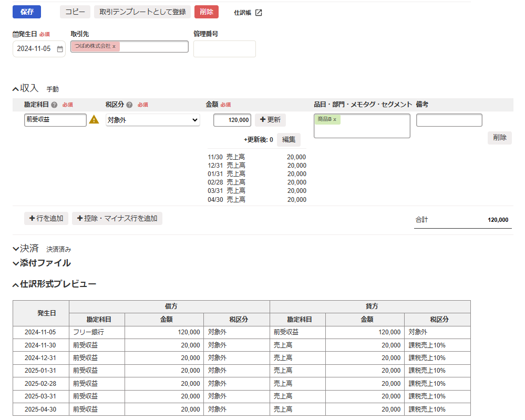
Task: Click the コピー button
Action: [75, 12]
